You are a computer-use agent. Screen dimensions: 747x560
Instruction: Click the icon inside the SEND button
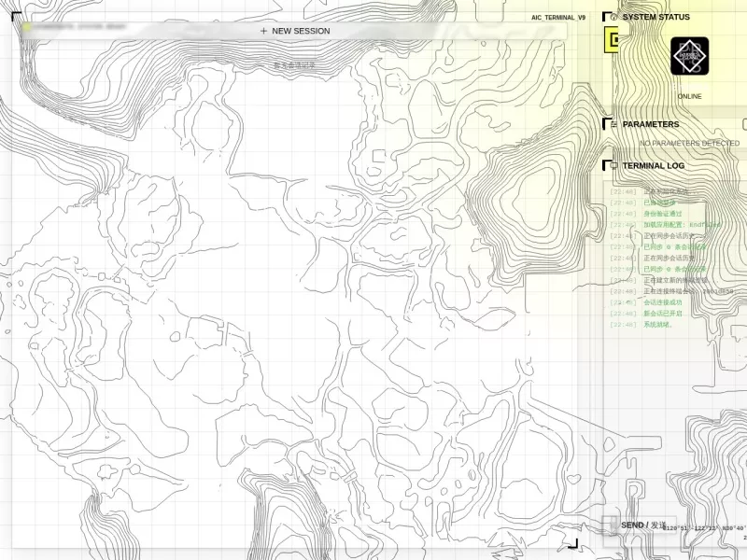click(x=613, y=525)
